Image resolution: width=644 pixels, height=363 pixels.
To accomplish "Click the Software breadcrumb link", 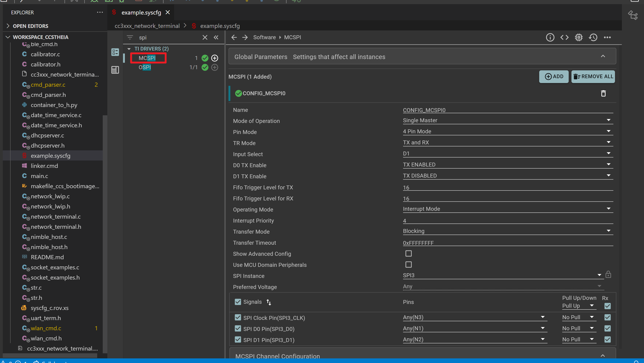I will pyautogui.click(x=264, y=37).
